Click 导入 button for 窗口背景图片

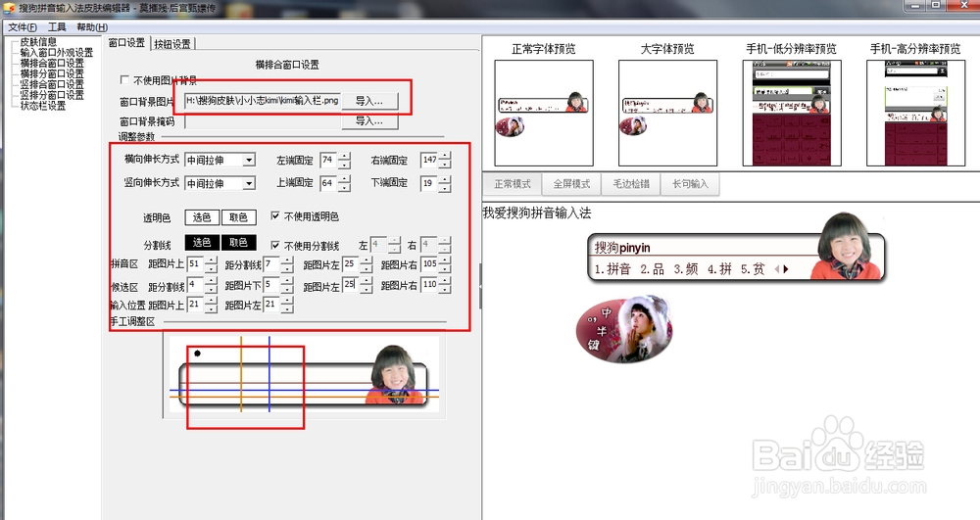(x=369, y=101)
